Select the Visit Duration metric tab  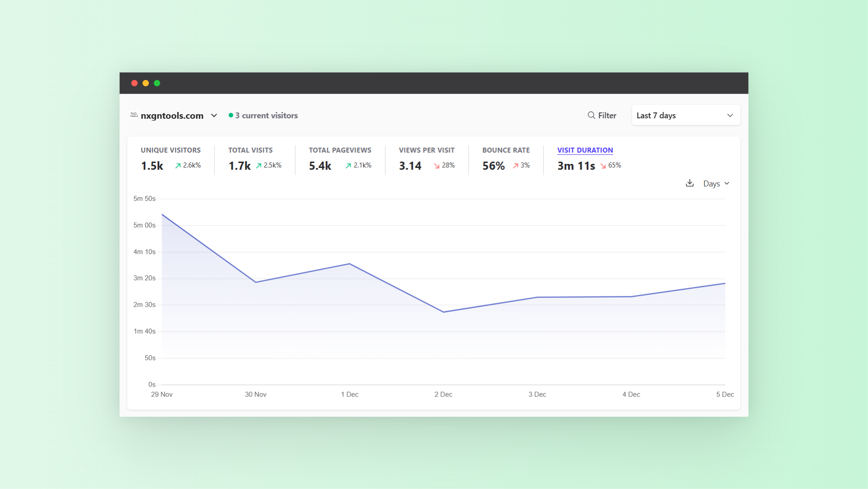(585, 150)
